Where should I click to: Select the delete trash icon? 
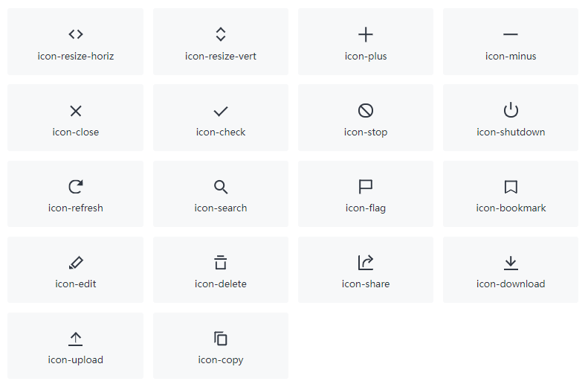click(221, 263)
